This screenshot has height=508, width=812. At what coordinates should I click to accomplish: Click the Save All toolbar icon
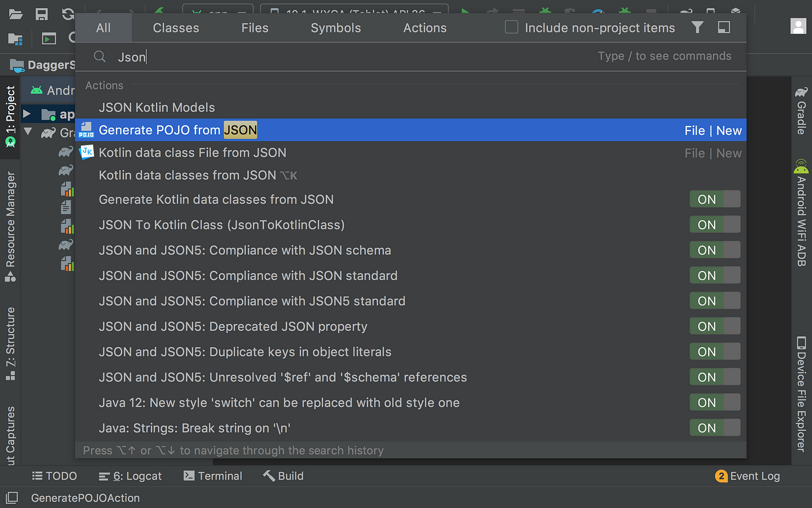(x=42, y=14)
